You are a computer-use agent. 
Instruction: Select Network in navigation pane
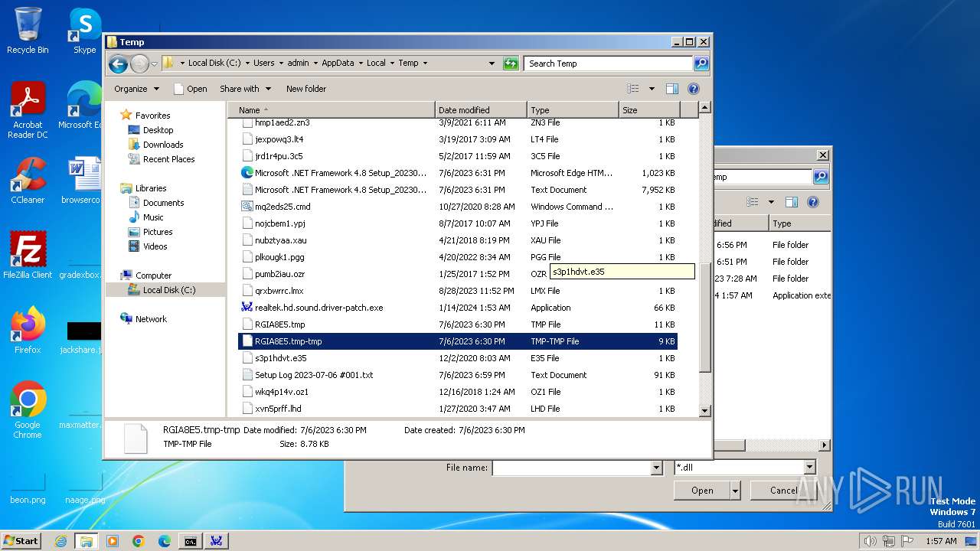point(151,319)
